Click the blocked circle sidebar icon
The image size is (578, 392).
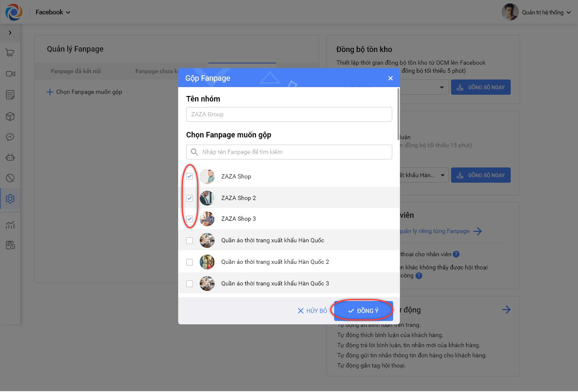click(x=10, y=178)
